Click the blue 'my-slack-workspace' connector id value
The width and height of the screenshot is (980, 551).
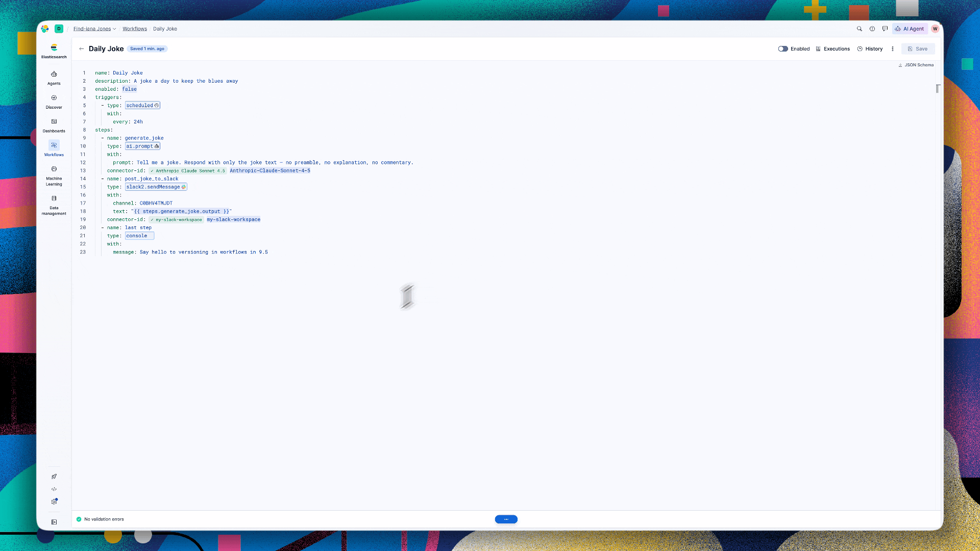tap(234, 220)
